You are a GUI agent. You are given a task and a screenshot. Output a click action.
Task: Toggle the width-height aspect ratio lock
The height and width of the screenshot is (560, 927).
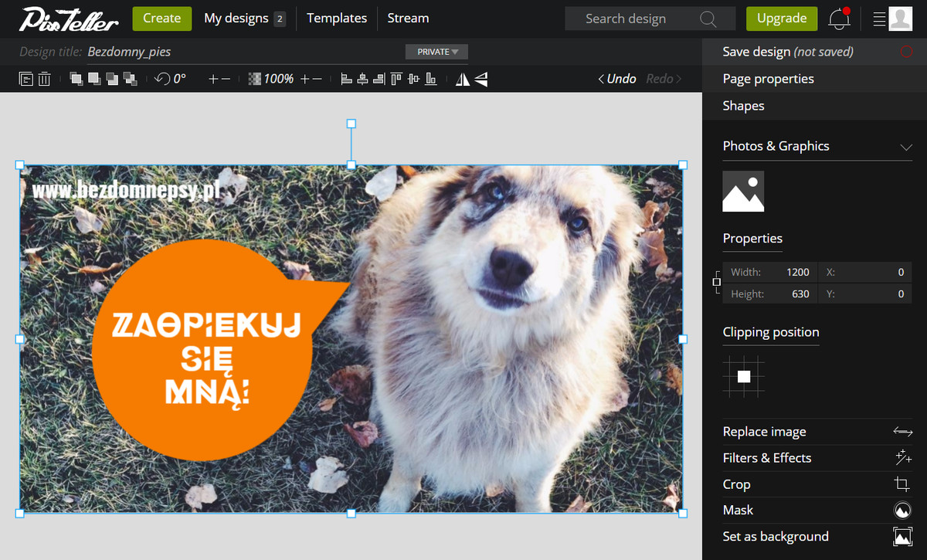[x=717, y=282]
